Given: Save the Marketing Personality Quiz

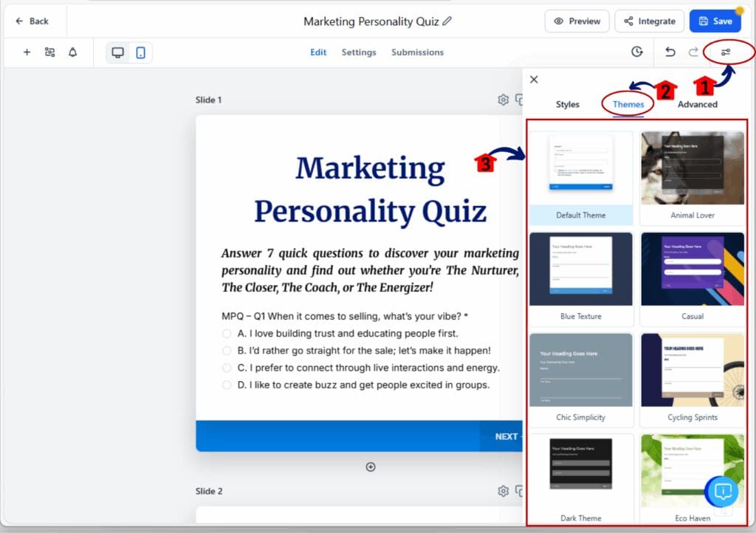Looking at the screenshot, I should click(x=715, y=21).
